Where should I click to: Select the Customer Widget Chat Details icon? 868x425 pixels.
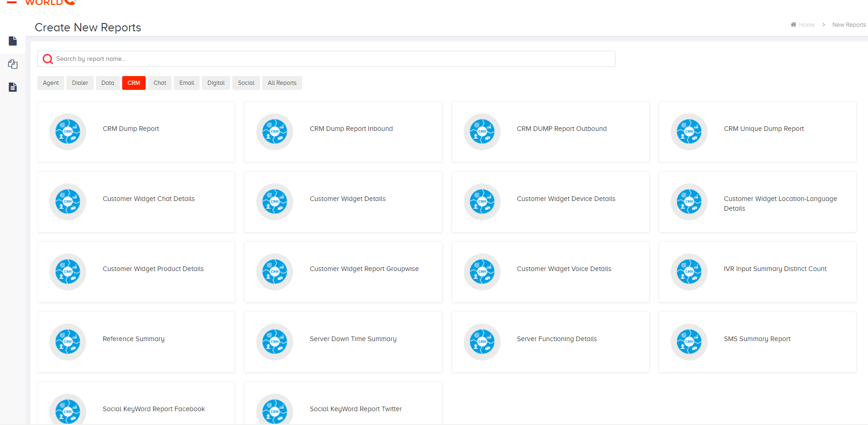[67, 202]
